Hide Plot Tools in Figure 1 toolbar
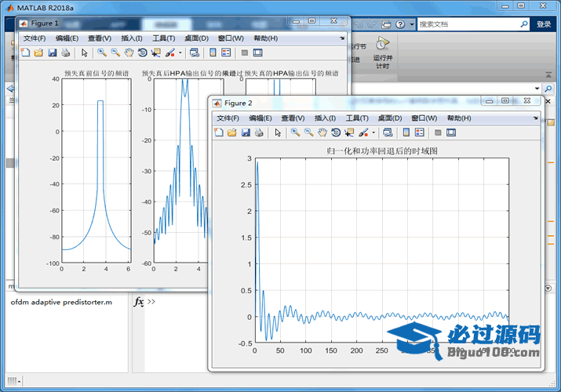561x392 pixels. [245, 53]
